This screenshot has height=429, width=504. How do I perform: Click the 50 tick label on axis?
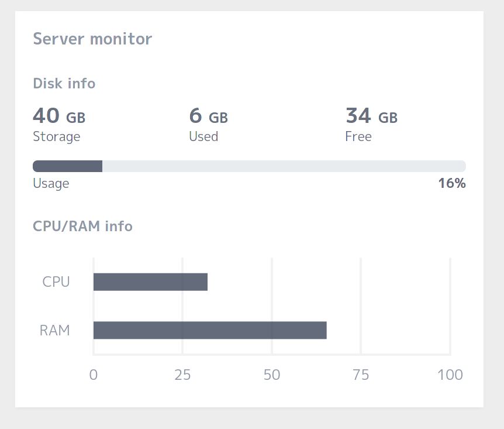pyautogui.click(x=272, y=375)
